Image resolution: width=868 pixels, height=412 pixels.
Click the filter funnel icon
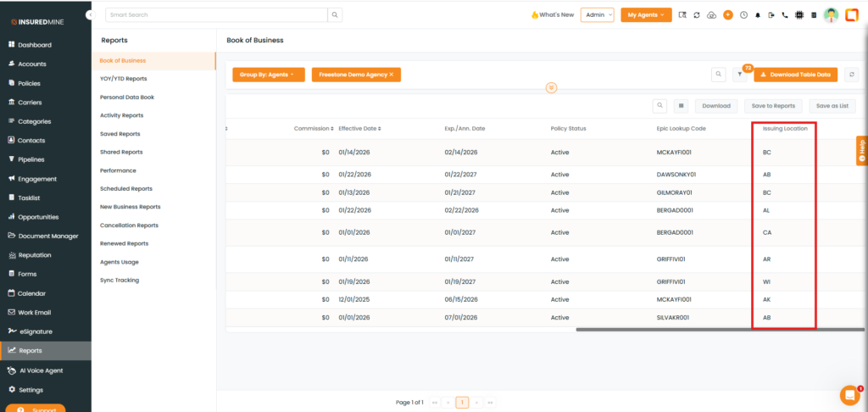[739, 75]
